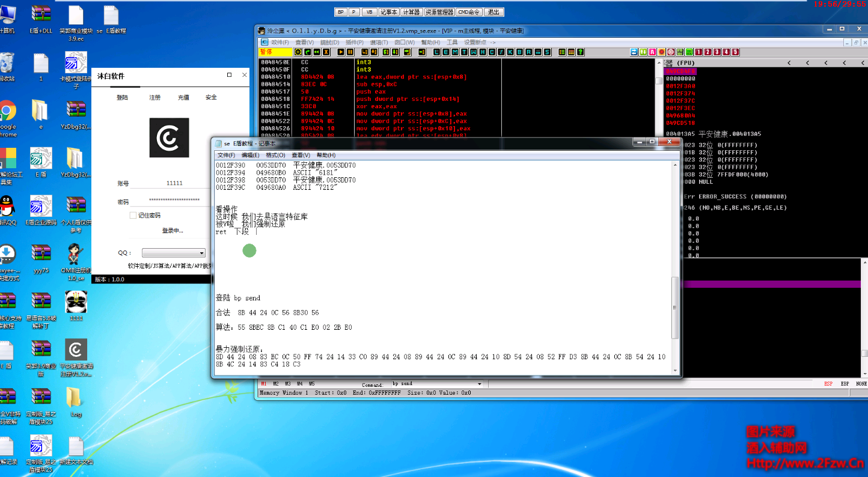The height and width of the screenshot is (477, 868).
Task: Click the CMD命令 button on top bar
Action: [x=470, y=12]
